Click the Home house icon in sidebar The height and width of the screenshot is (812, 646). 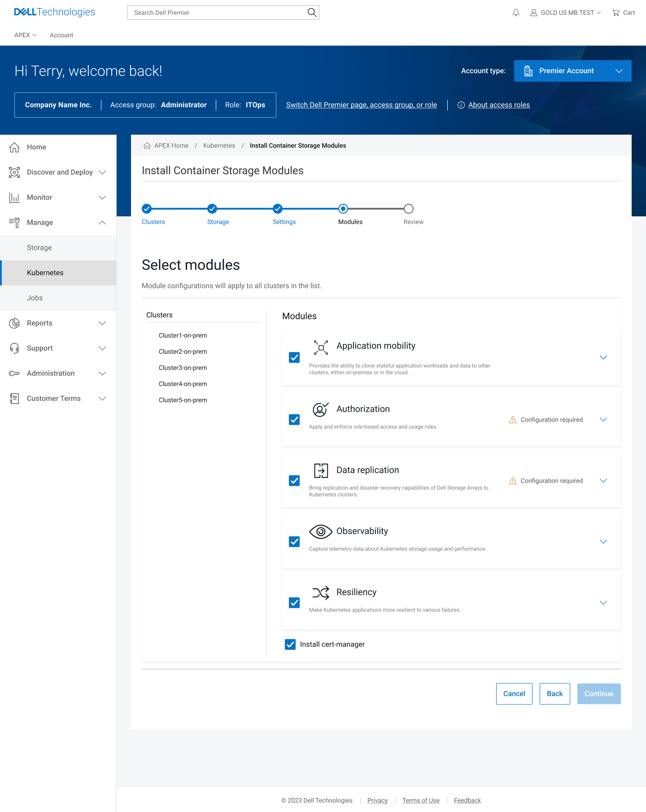pyautogui.click(x=14, y=147)
